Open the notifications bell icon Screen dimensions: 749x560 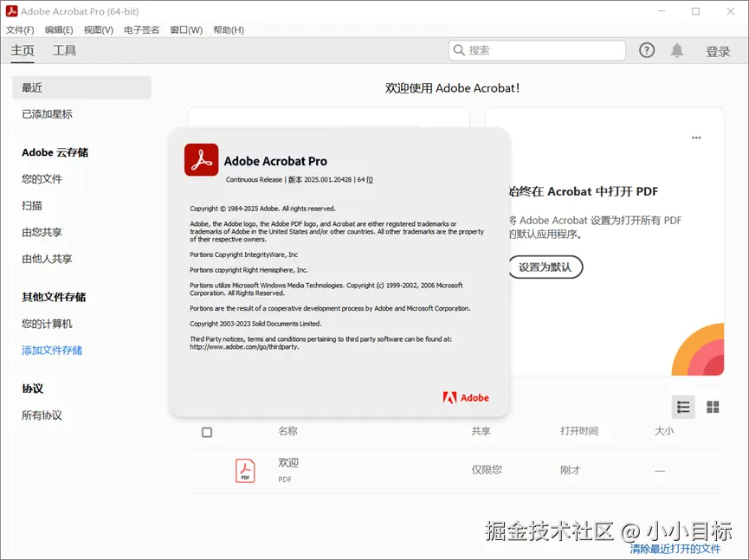click(677, 50)
